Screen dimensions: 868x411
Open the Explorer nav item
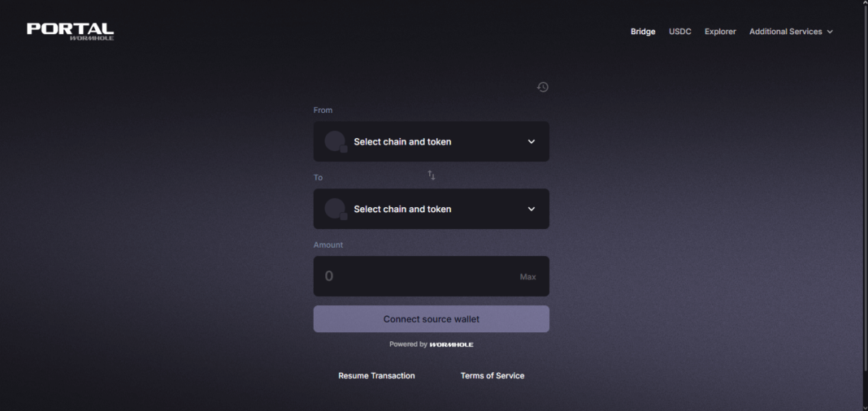[720, 32]
